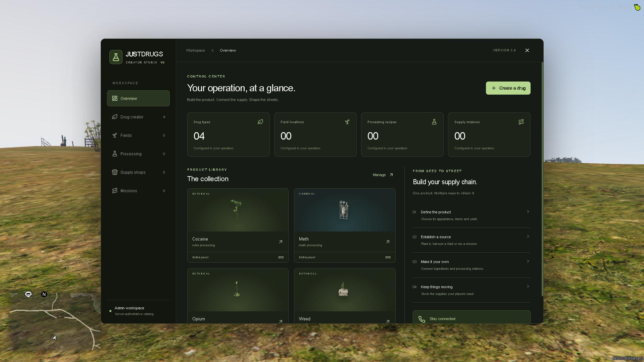Open the Opium card arrow icon

281,321
